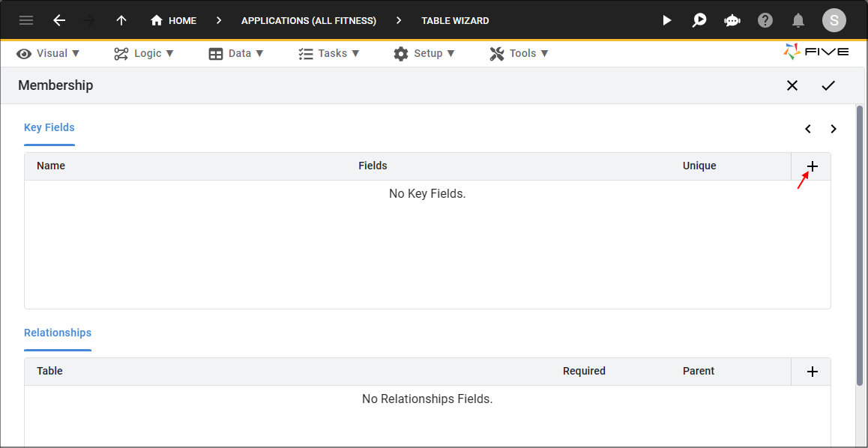
Task: Open the Visual menu
Action: [48, 54]
